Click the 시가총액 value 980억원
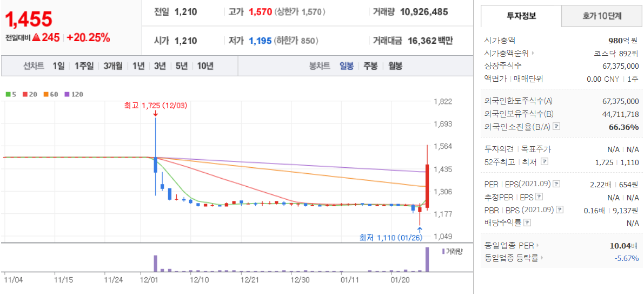 [x=623, y=40]
